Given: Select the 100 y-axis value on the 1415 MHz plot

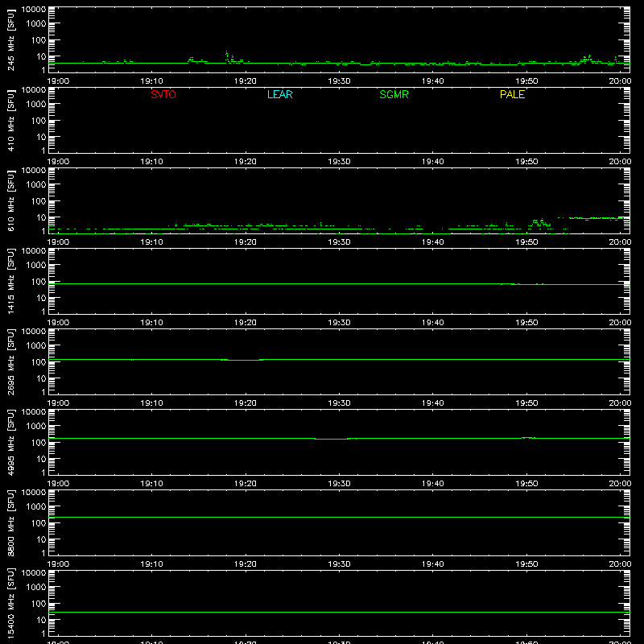Looking at the screenshot, I should click(x=39, y=282).
